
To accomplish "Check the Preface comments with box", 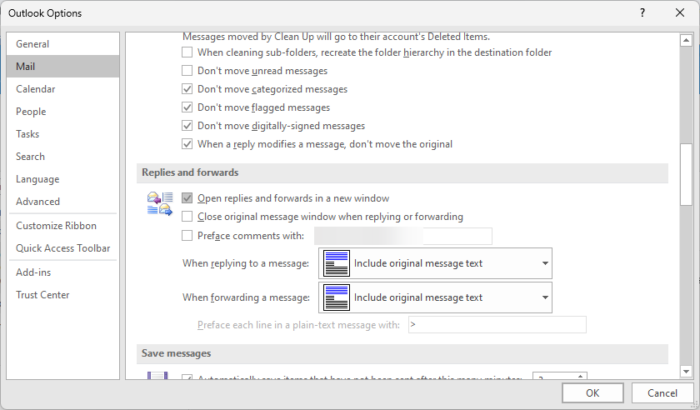I will click(x=187, y=235).
